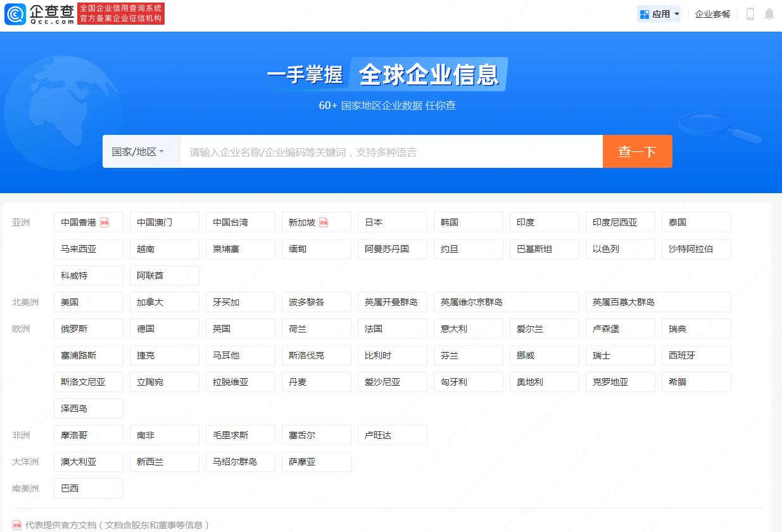Viewport: 782px width, 532px height.
Task: Click the Qcc.com logo icon
Action: [15, 14]
